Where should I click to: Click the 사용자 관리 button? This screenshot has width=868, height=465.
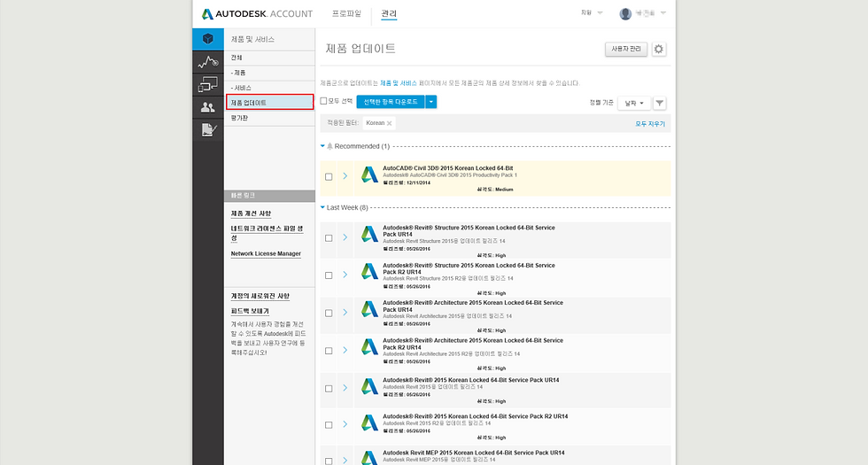coord(626,49)
